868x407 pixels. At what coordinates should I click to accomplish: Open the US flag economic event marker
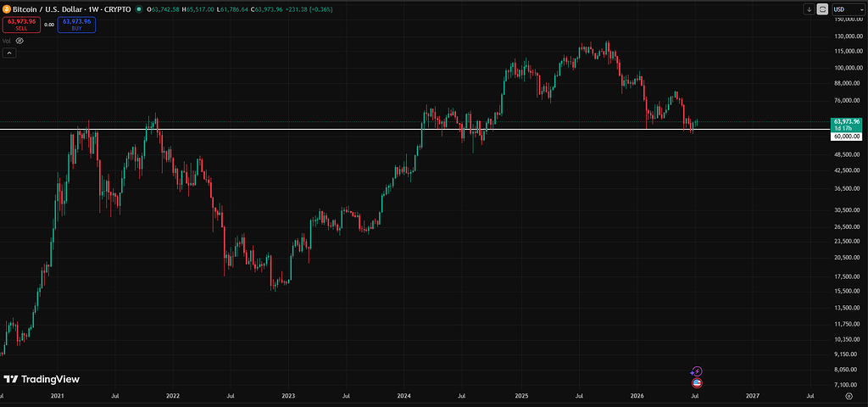(x=697, y=382)
